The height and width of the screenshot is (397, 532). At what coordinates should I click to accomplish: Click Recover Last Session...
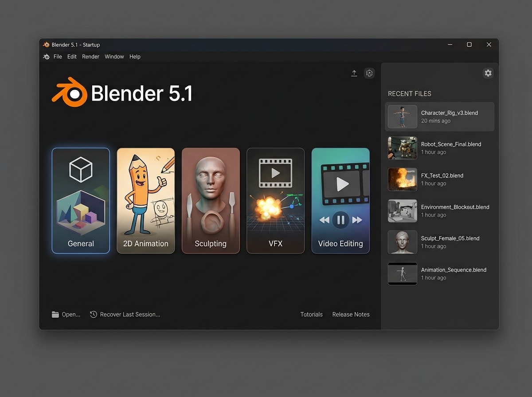pos(125,315)
